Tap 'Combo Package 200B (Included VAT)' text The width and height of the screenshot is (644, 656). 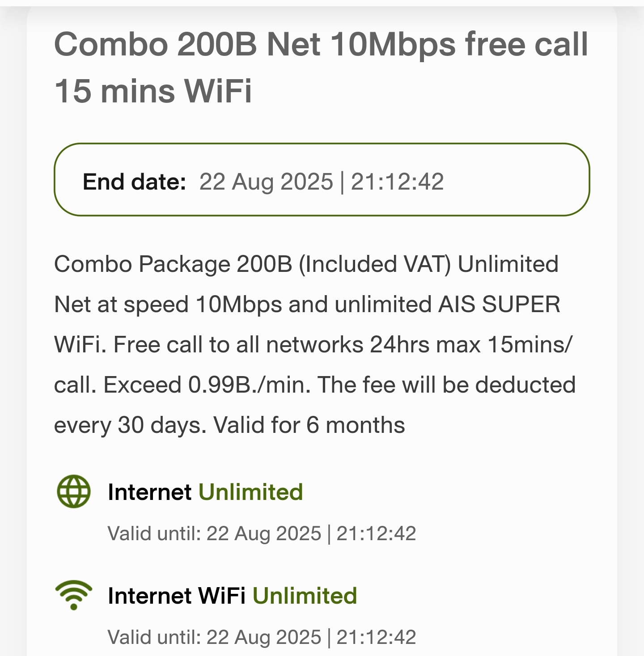tap(253, 264)
